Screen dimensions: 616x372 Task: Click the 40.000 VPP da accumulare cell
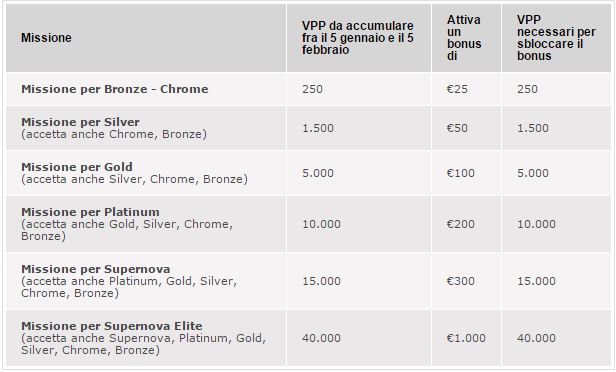click(x=321, y=338)
